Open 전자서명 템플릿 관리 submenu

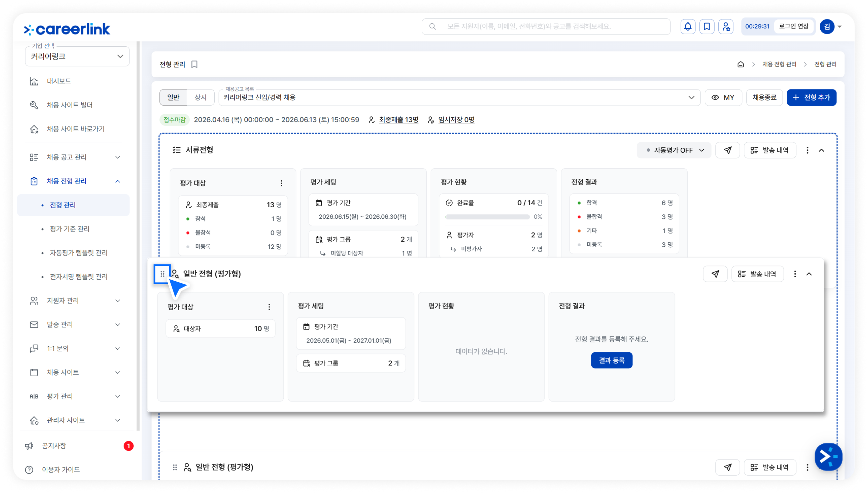[79, 277]
